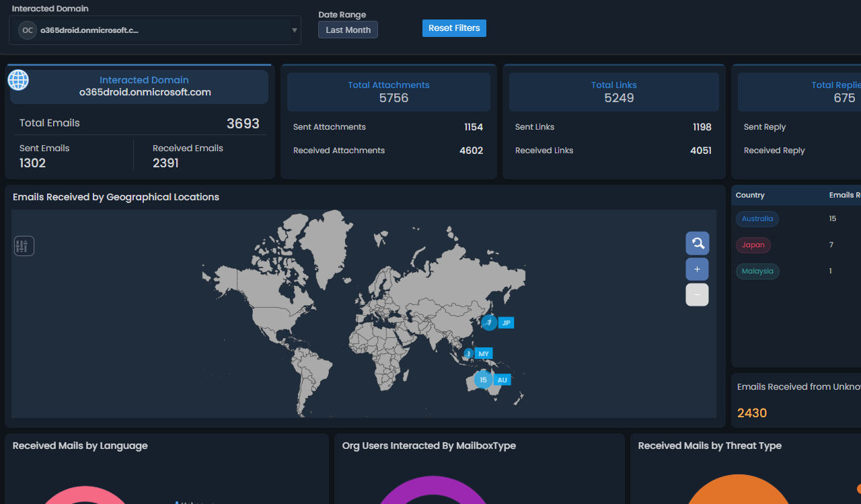Screen dimensions: 861x504
Task: Click the globe icon beside Interacted Domain
Action: coord(17,80)
